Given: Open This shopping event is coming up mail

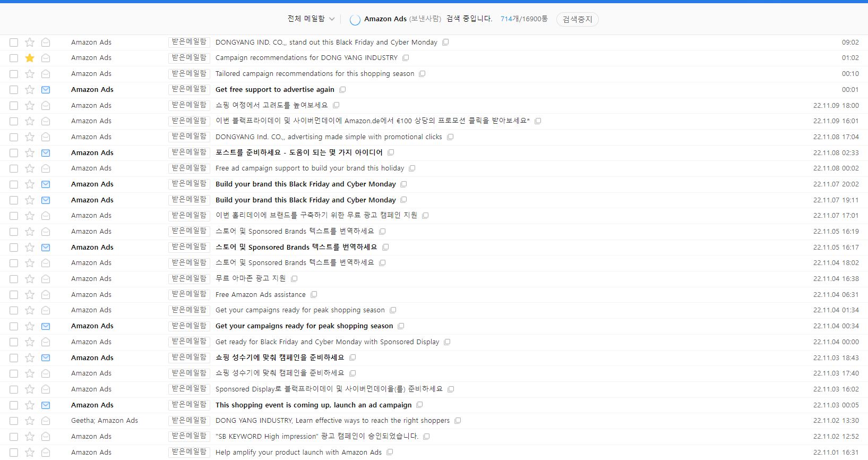Looking at the screenshot, I should [313, 405].
